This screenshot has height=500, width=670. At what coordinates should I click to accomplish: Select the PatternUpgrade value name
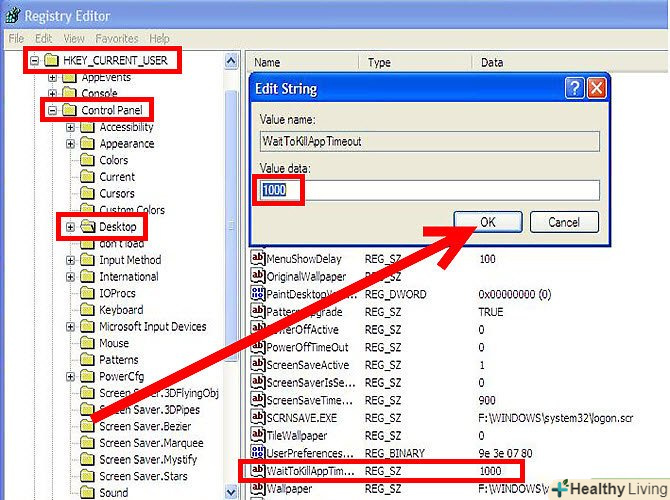304,312
